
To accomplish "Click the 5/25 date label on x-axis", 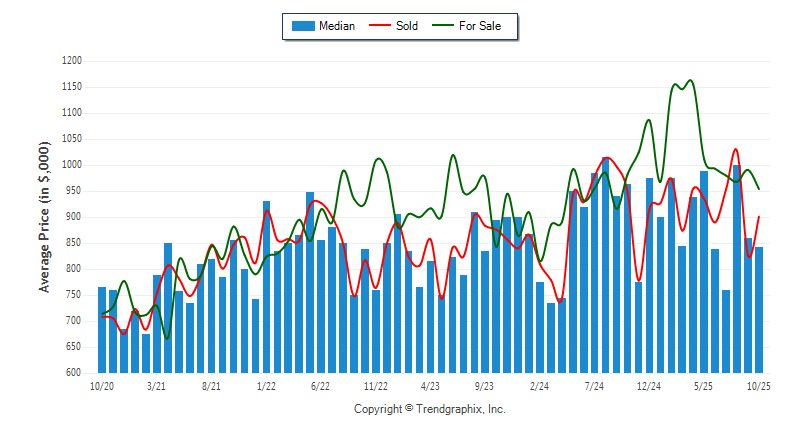I will tap(703, 385).
